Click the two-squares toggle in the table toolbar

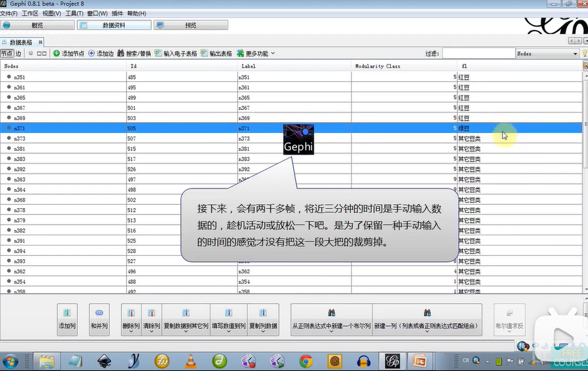click(41, 54)
